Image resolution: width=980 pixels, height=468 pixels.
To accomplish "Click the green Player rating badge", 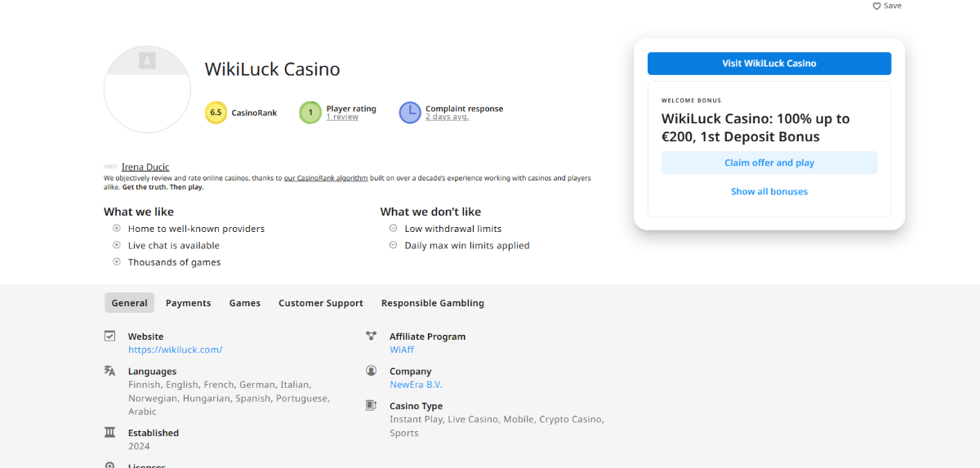I will pyautogui.click(x=310, y=113).
